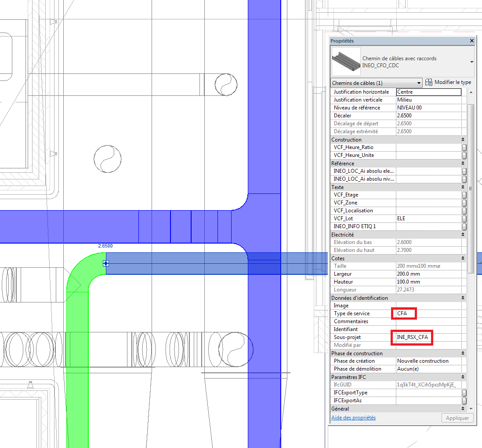Open the Aide des propriétés link
This screenshot has width=482, height=448.
(x=353, y=418)
